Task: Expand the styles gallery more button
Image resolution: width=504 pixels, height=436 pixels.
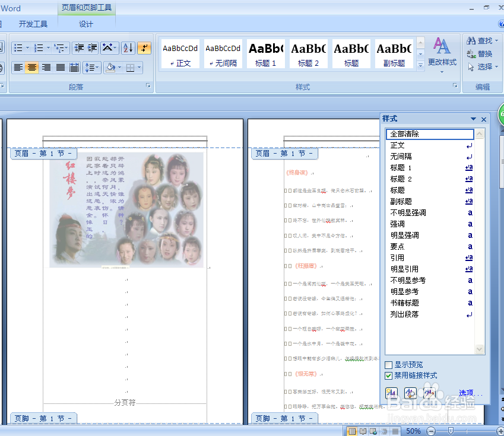Action: (x=420, y=65)
